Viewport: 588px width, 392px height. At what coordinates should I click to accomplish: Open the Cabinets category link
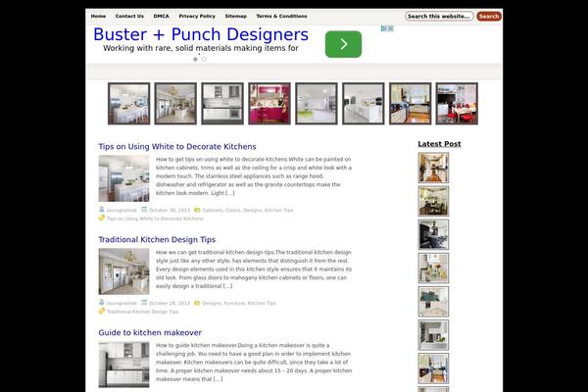(213, 210)
